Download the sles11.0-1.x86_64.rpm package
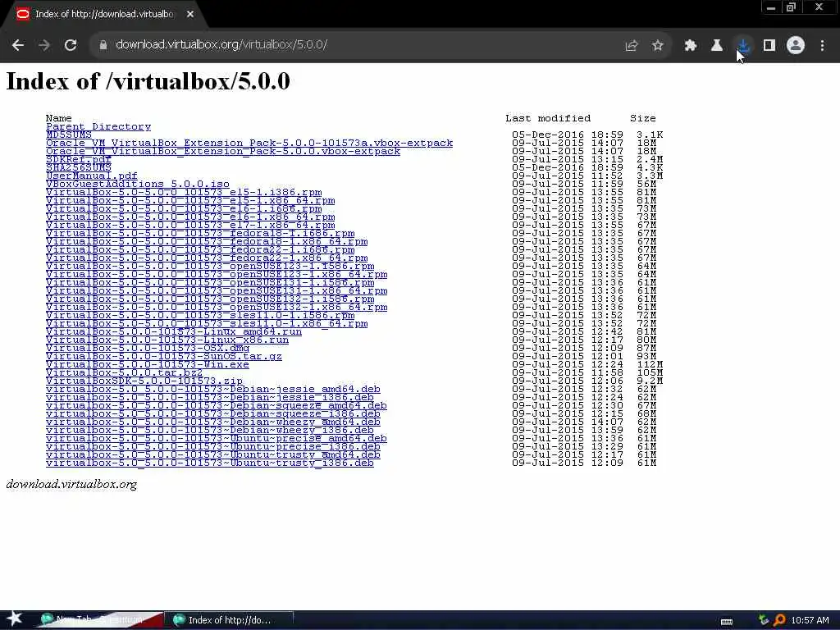840x630 pixels. coord(207,323)
